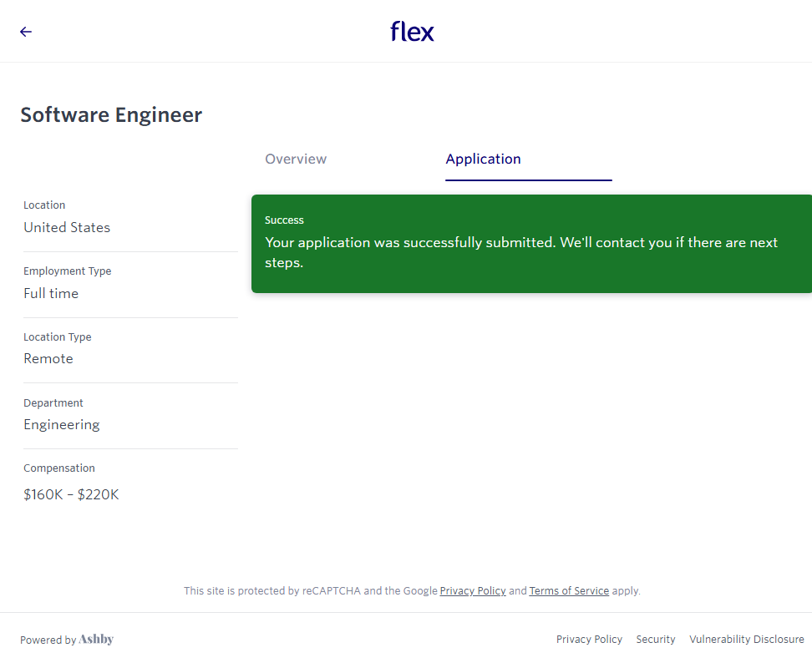Screen dimensions: 812x668
Task: Open the Security link in footer
Action: pos(655,640)
